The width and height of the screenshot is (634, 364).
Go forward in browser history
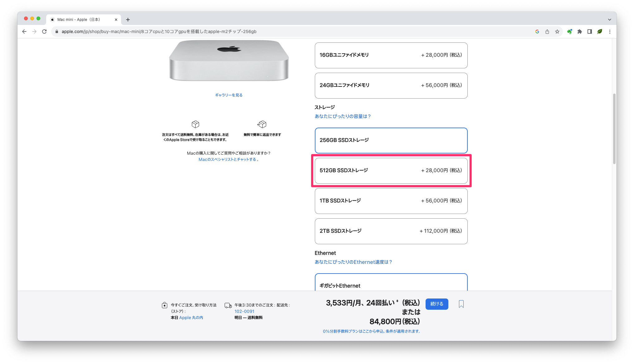tap(34, 32)
